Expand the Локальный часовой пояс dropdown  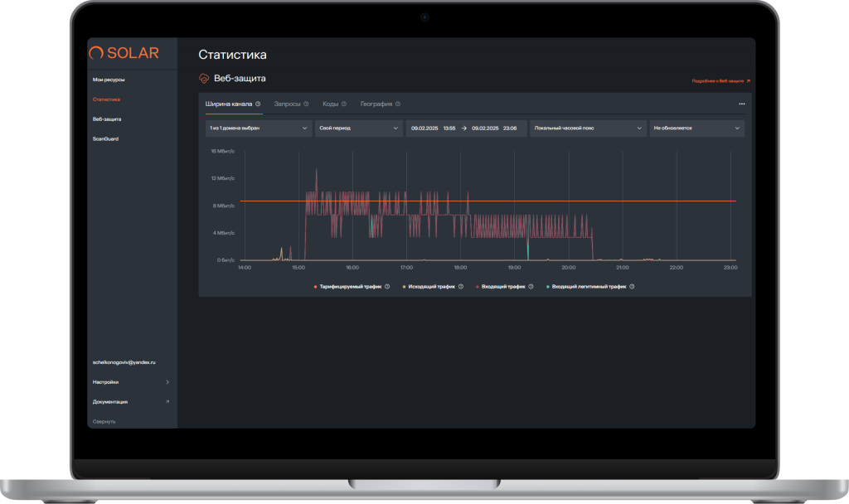point(589,128)
